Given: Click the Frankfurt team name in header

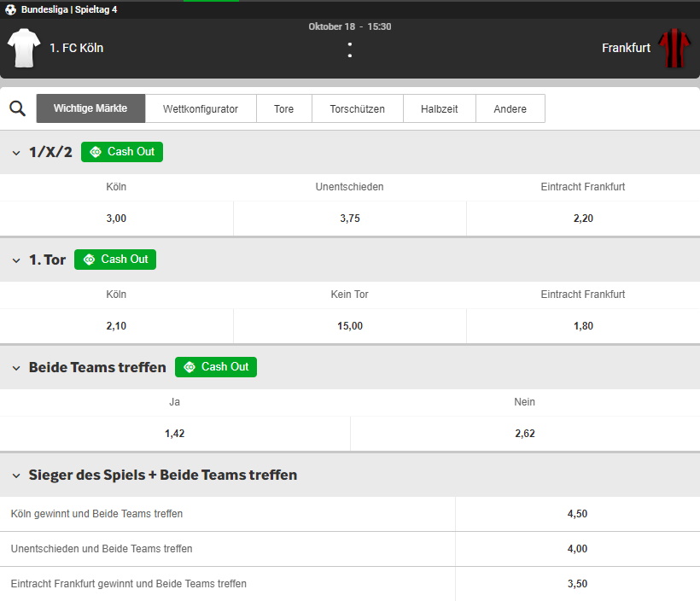Looking at the screenshot, I should (626, 48).
